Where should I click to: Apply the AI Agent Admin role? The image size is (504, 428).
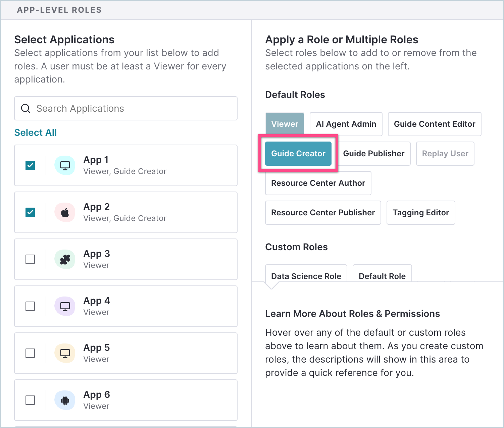(346, 124)
